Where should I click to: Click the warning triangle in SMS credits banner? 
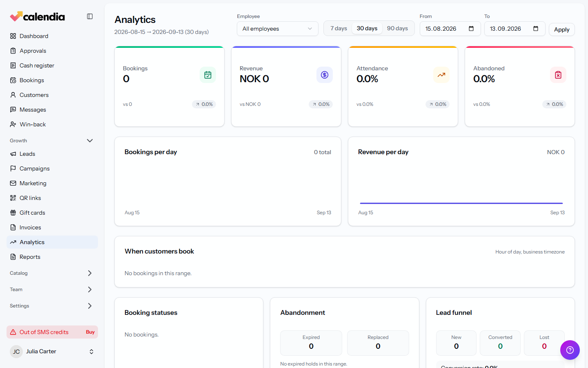pyautogui.click(x=13, y=332)
